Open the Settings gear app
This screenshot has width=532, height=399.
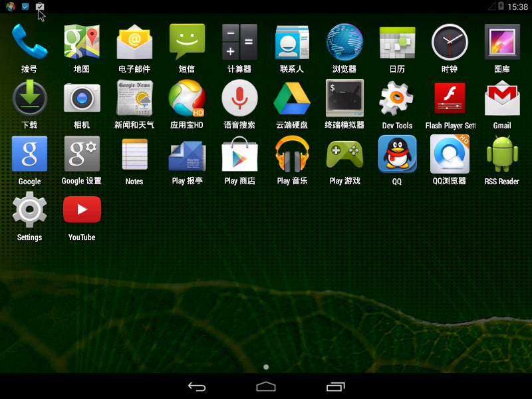click(29, 209)
